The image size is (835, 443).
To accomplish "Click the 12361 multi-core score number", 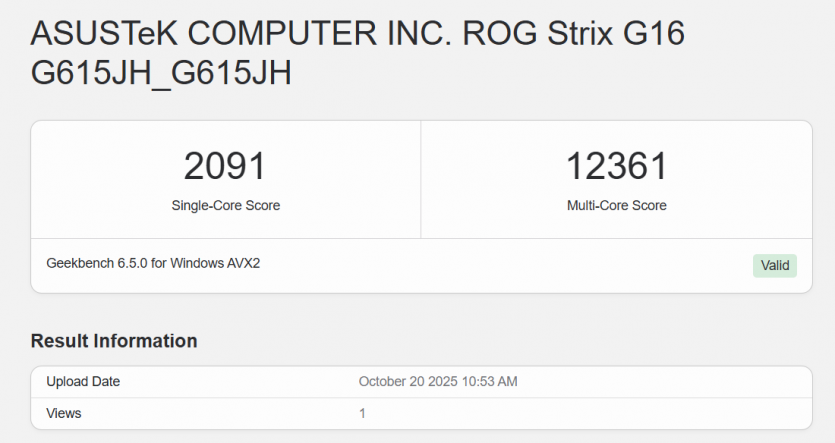I will click(616, 166).
